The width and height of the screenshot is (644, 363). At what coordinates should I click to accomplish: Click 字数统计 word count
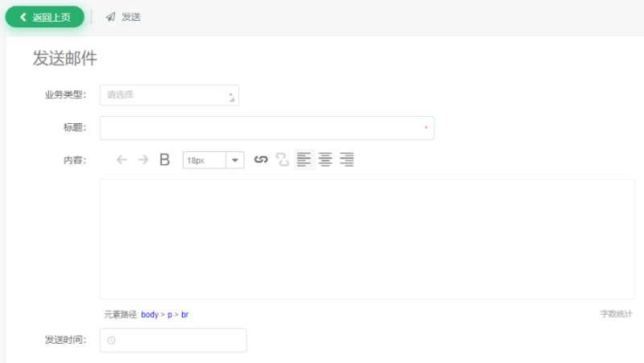pos(616,314)
